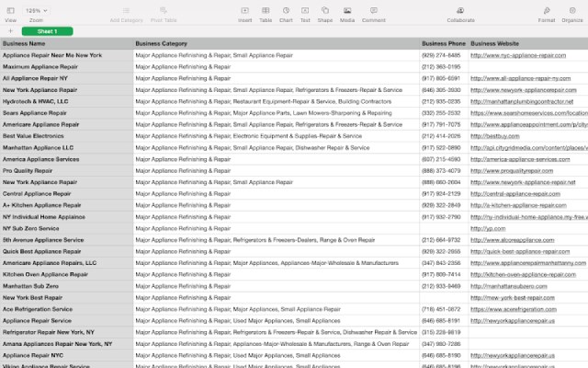Select phone cell (315) 228-9819

444,332
